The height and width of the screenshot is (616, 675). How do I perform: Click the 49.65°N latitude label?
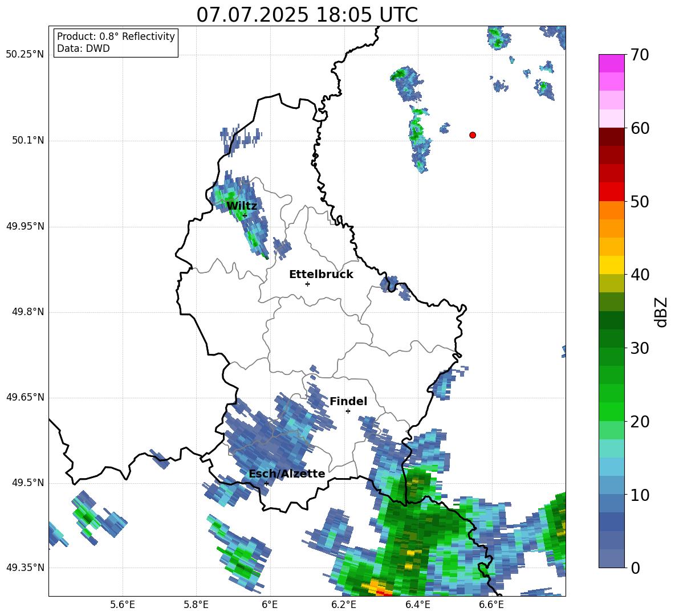click(25, 397)
